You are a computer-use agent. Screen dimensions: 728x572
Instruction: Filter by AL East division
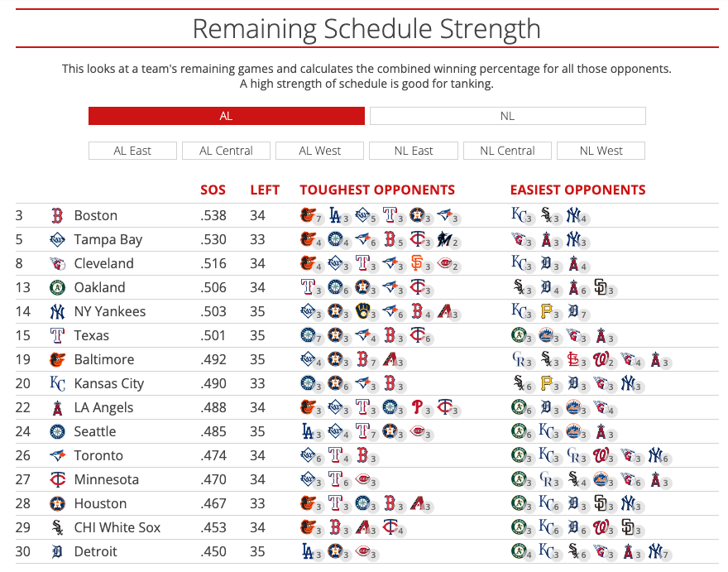(x=132, y=151)
